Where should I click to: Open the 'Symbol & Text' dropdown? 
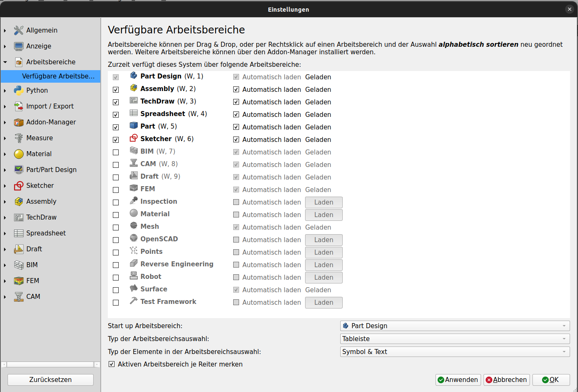(455, 352)
